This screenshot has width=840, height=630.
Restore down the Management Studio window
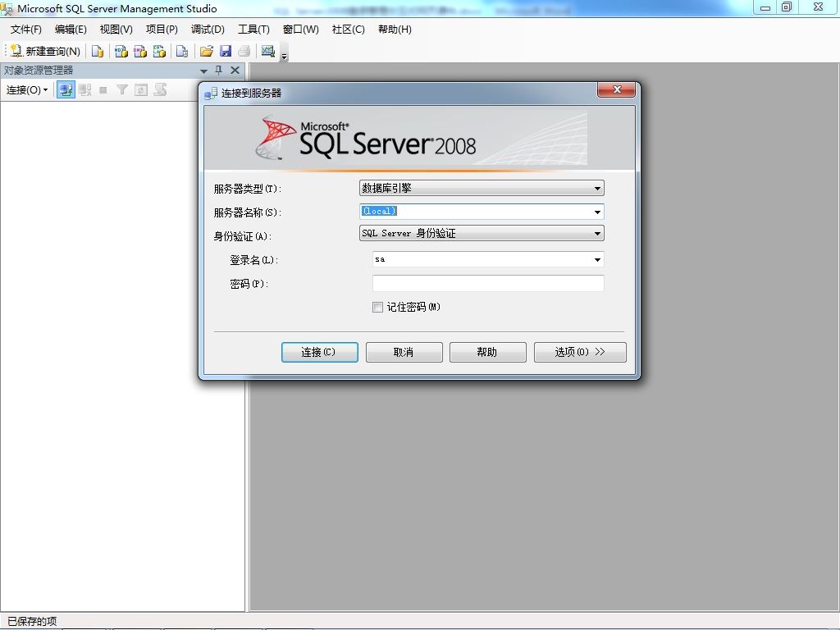pyautogui.click(x=787, y=7)
